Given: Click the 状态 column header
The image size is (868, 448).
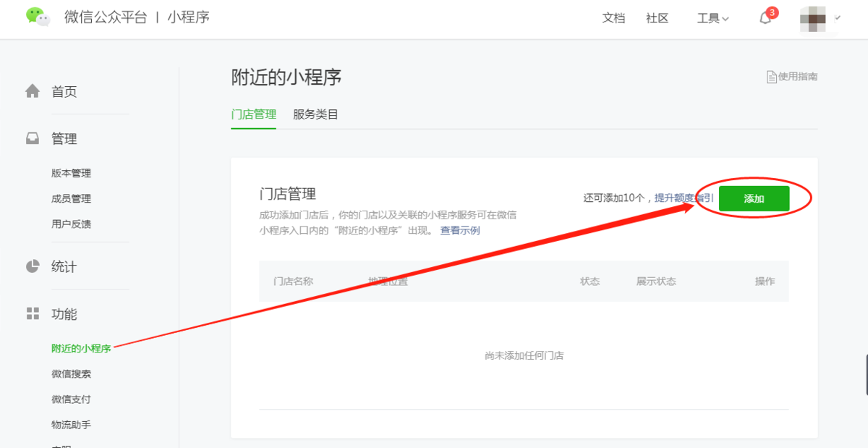Looking at the screenshot, I should pyautogui.click(x=590, y=281).
